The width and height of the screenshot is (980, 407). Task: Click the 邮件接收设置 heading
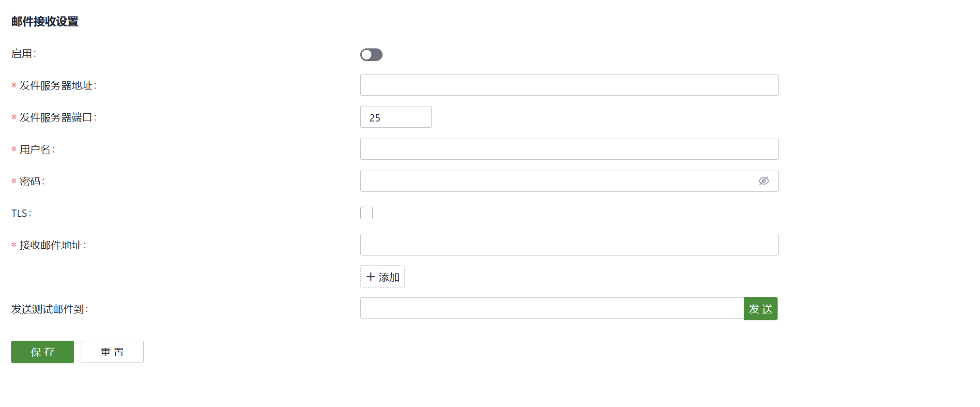tap(45, 22)
